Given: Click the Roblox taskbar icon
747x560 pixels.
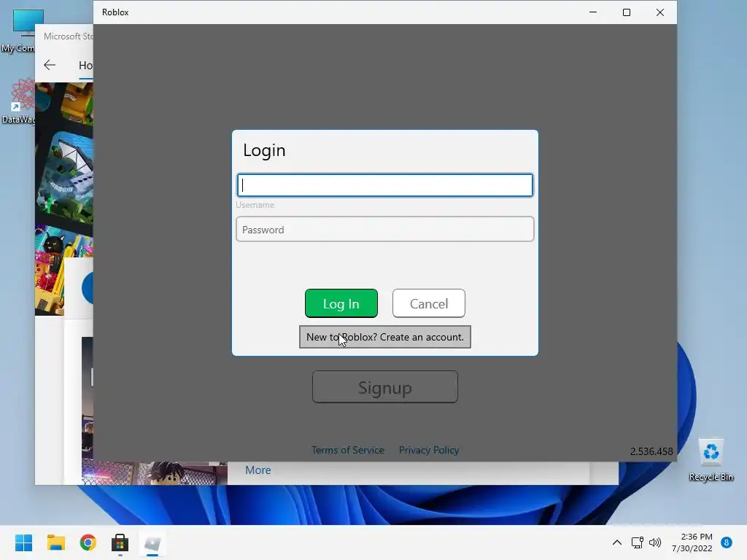Looking at the screenshot, I should 152,542.
